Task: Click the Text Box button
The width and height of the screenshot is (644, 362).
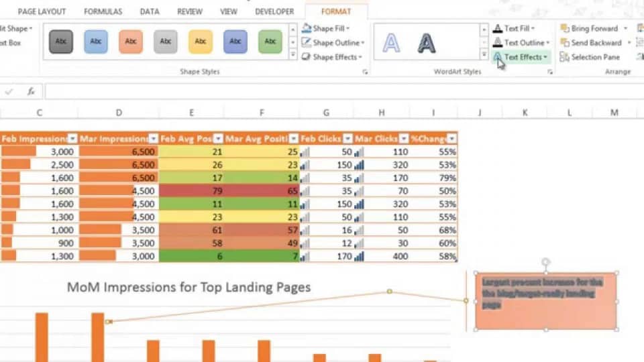Action: (x=10, y=43)
